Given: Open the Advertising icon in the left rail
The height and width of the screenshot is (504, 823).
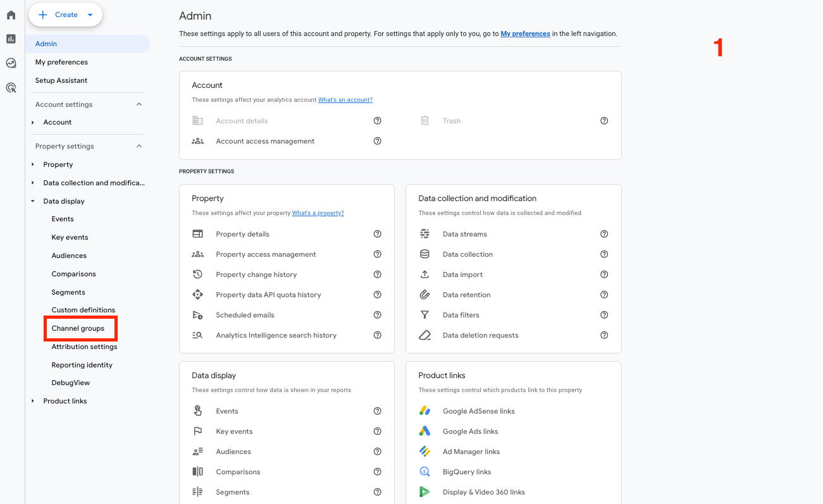Looking at the screenshot, I should [x=11, y=87].
